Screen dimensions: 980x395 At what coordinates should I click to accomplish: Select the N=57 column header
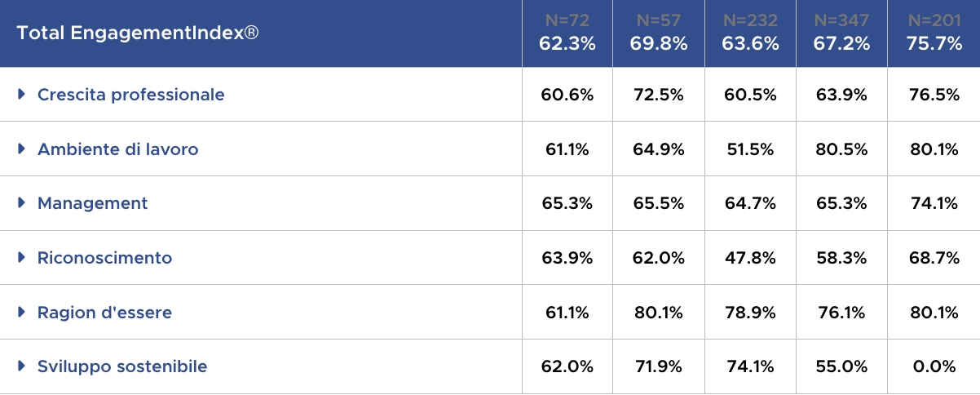click(x=659, y=33)
